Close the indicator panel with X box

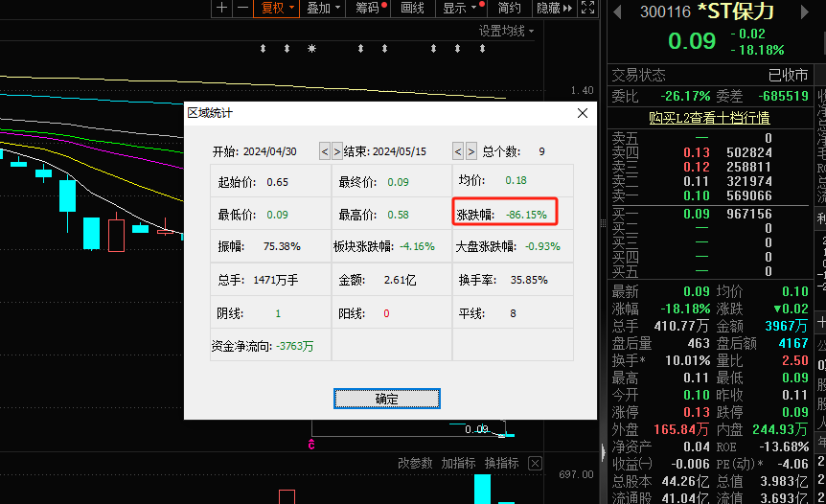tap(535, 464)
